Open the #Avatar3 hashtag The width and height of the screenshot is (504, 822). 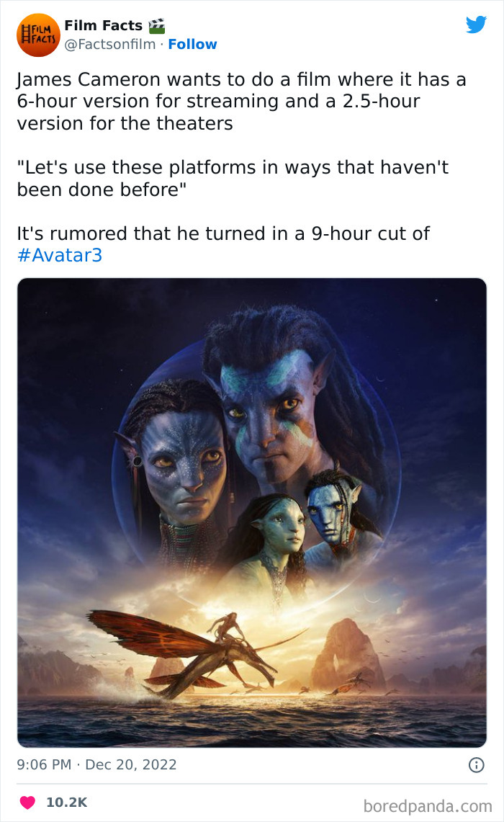click(x=60, y=255)
